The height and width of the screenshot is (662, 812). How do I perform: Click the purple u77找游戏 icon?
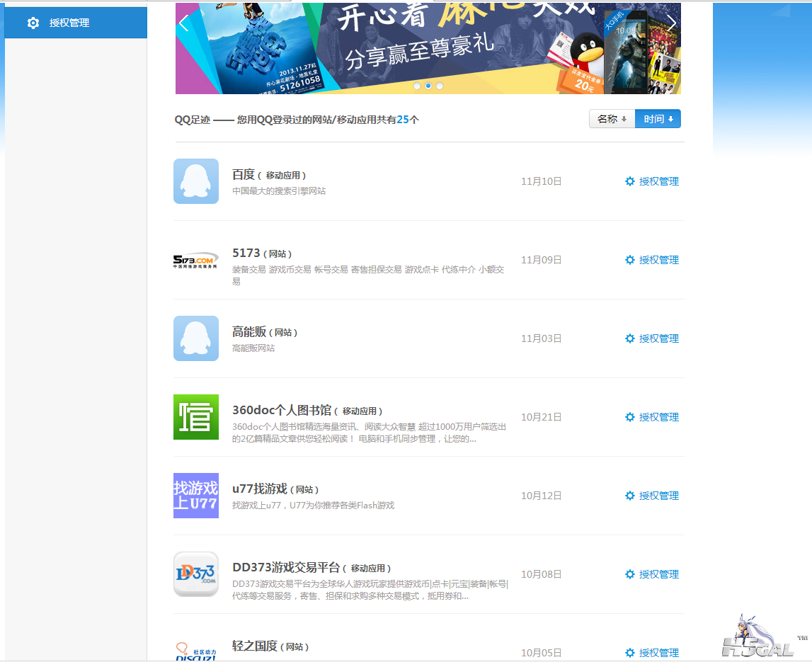click(x=196, y=496)
